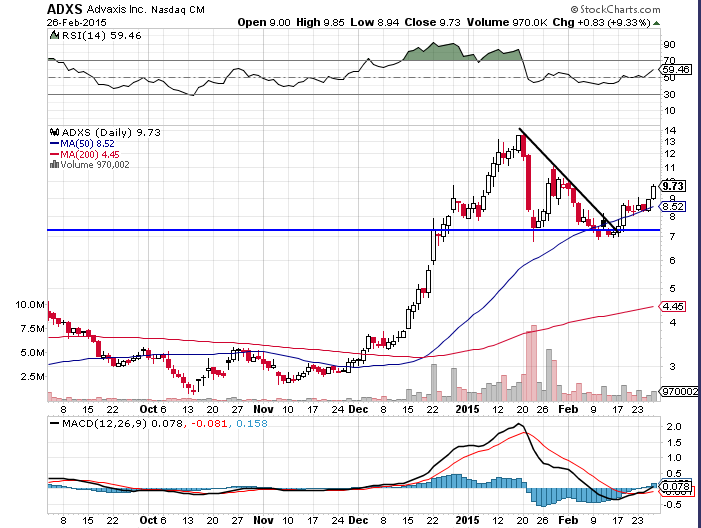Click the blue 0.158 MACD histogram value
The image size is (701, 528).
point(252,423)
